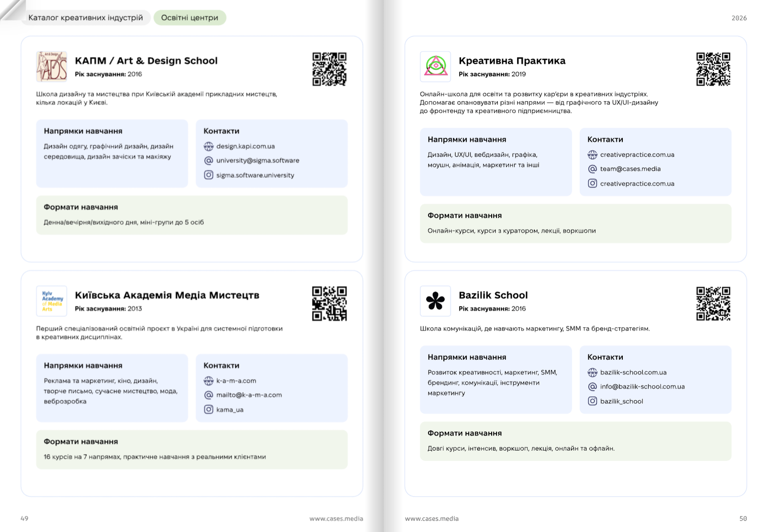This screenshot has height=532, width=766.
Task: Click 'Денна/вечірня/вихідного дня, міні-групи до 5 осіб'
Action: click(124, 222)
